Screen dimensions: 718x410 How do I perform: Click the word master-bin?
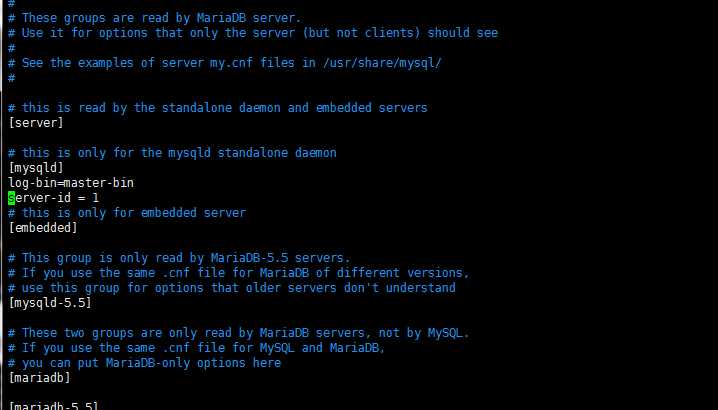pos(99,183)
